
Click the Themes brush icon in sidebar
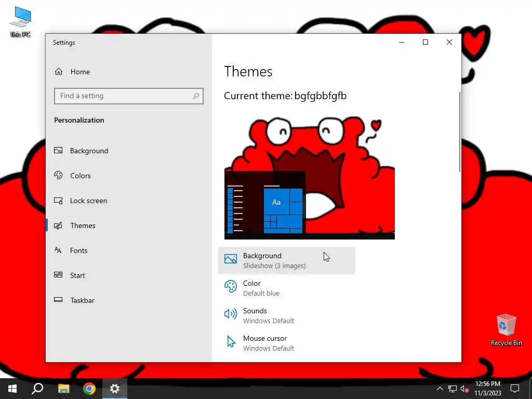coord(58,225)
